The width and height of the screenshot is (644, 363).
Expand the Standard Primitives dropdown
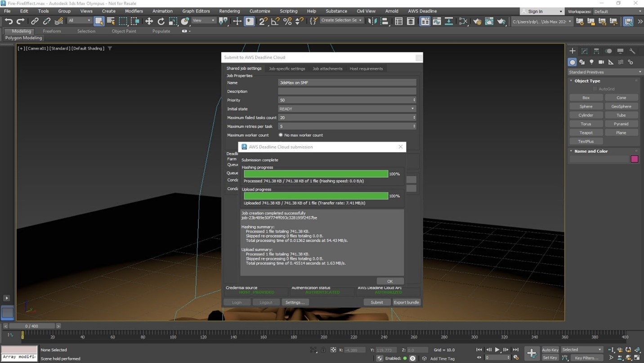605,72
